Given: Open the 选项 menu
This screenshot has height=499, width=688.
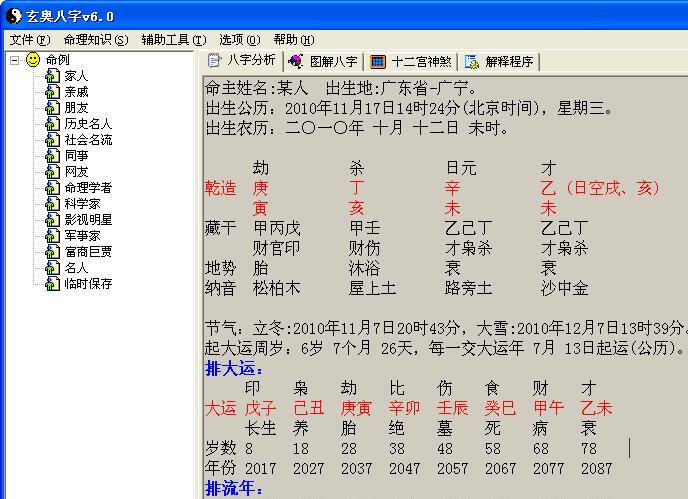Looking at the screenshot, I should 238,40.
